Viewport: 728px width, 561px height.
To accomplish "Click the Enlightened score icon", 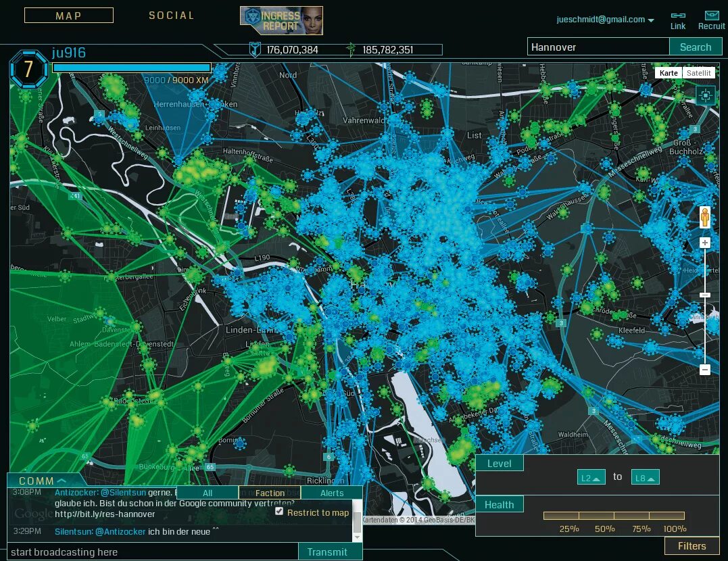I will (351, 49).
